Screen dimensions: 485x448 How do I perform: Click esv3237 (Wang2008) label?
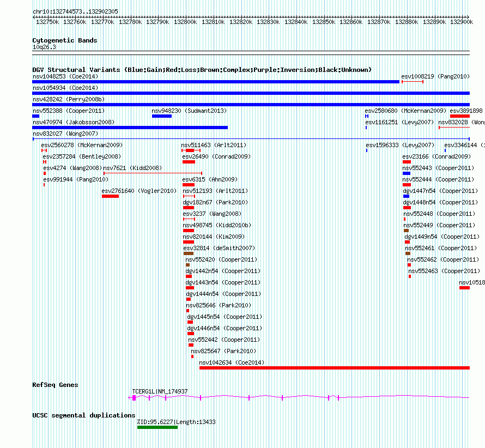(212, 214)
